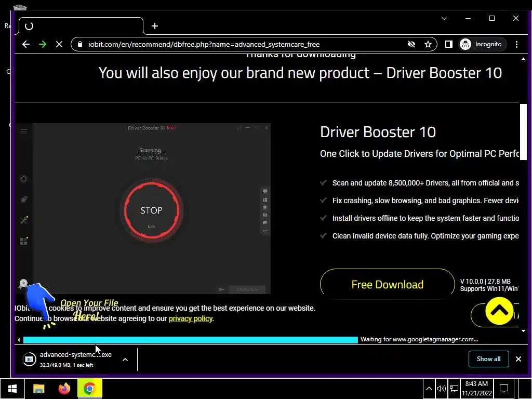Screen dimensions: 532x399
Task: Select the loading browser tab
Action: pyautogui.click(x=81, y=26)
